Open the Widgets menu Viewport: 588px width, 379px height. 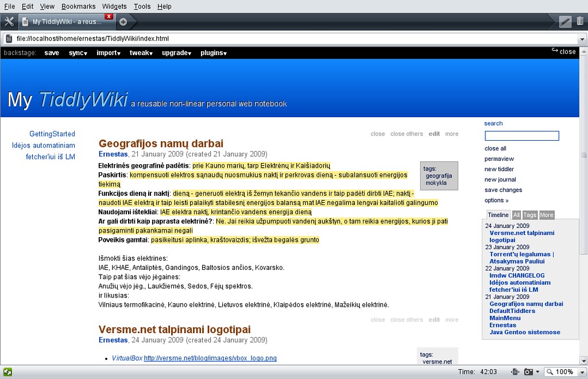[x=114, y=6]
